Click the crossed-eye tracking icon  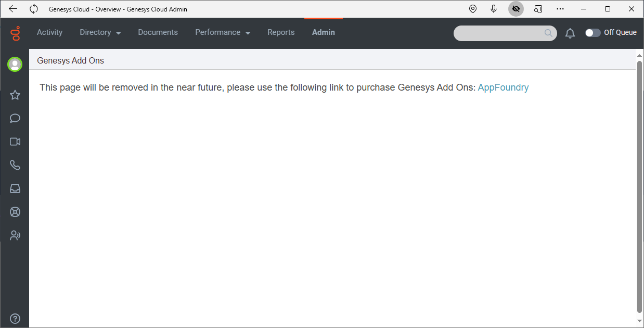pyautogui.click(x=516, y=9)
